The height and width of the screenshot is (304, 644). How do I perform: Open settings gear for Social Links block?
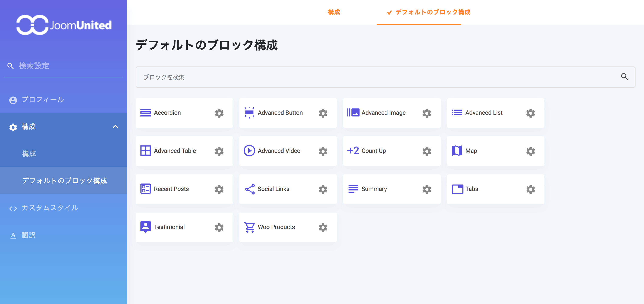point(323,189)
